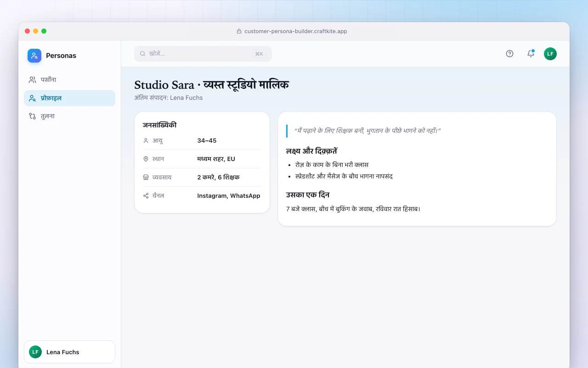Click the share icon beside चैनल
The image size is (588, 368).
click(x=146, y=196)
